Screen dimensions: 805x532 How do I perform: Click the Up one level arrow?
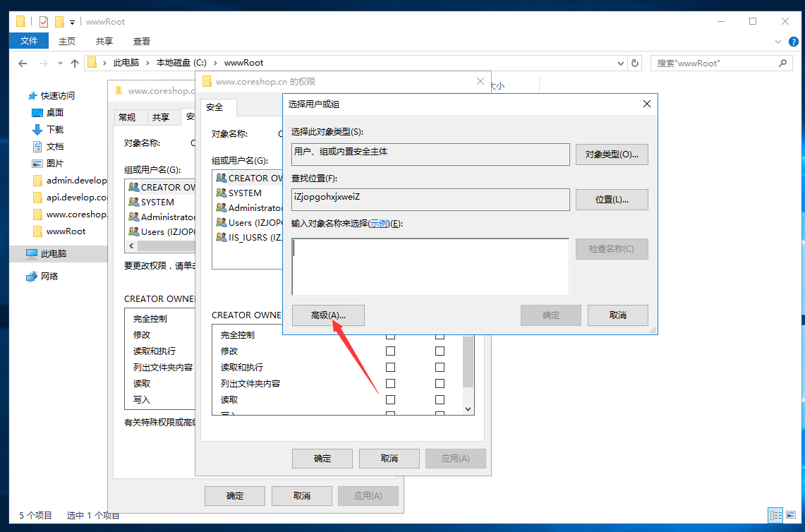(x=75, y=63)
